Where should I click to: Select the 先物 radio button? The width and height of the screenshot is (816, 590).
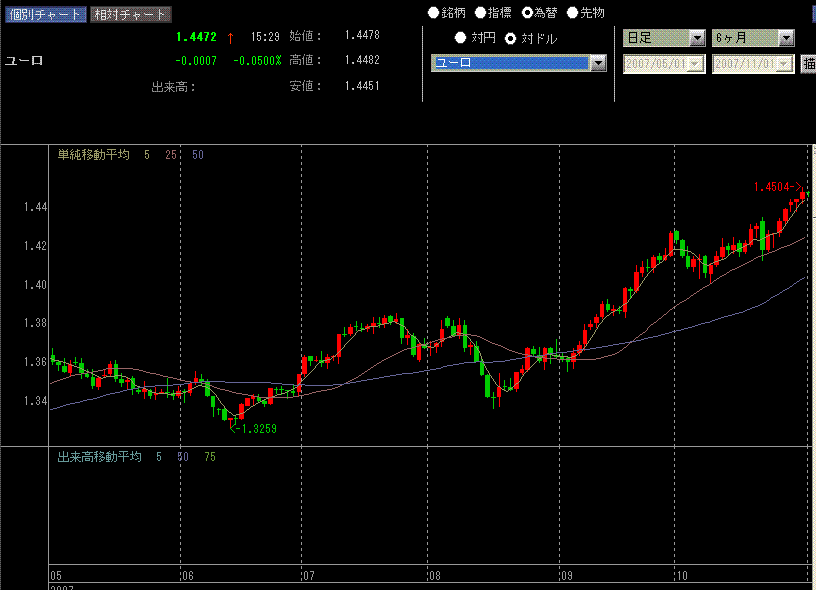click(x=573, y=13)
